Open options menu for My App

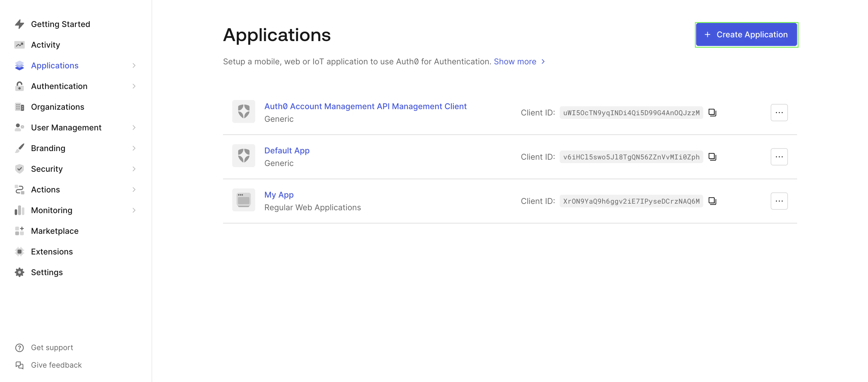tap(779, 201)
